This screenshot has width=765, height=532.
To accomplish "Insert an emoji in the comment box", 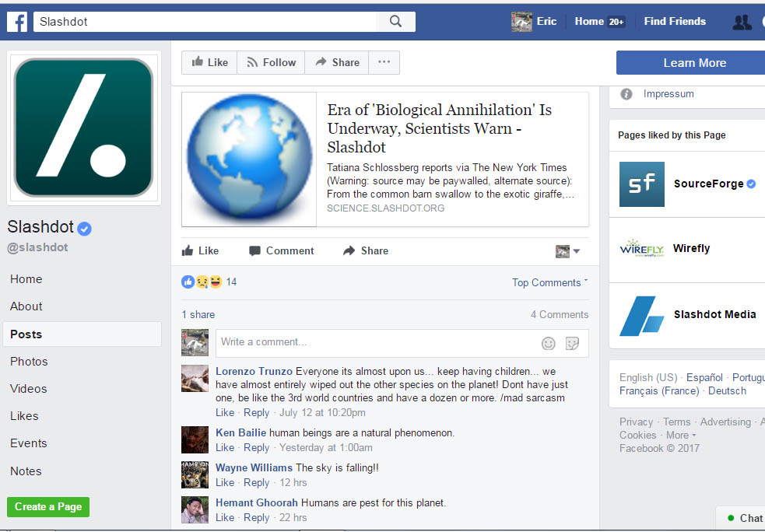I will tap(549, 343).
